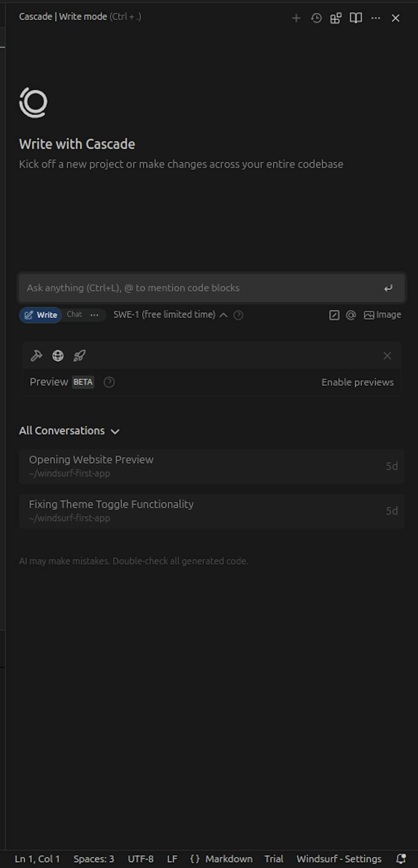
Task: Click the globe web icon
Action: pyautogui.click(x=58, y=356)
